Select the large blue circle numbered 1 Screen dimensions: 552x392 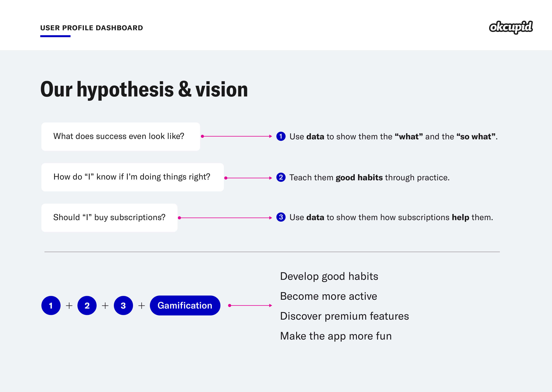pos(51,306)
